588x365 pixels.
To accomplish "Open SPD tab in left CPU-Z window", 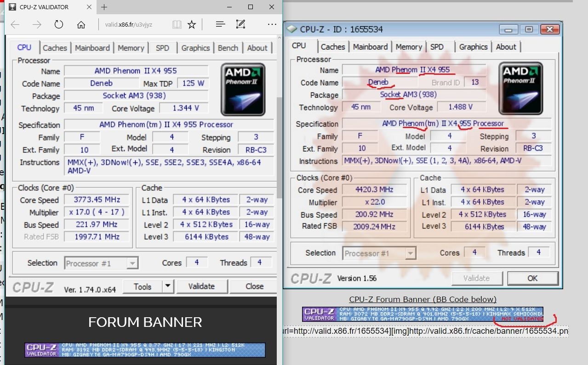I will click(162, 48).
